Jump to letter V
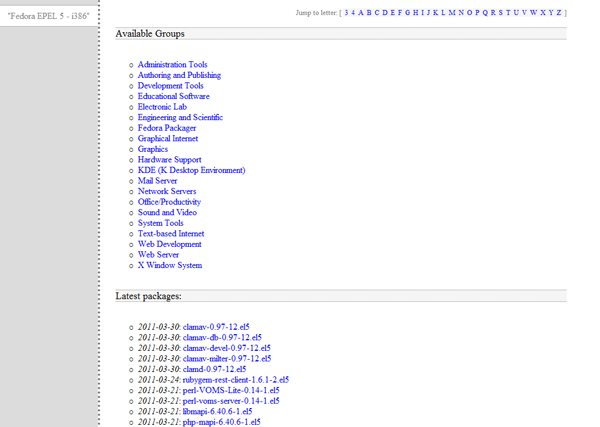 [x=524, y=13]
